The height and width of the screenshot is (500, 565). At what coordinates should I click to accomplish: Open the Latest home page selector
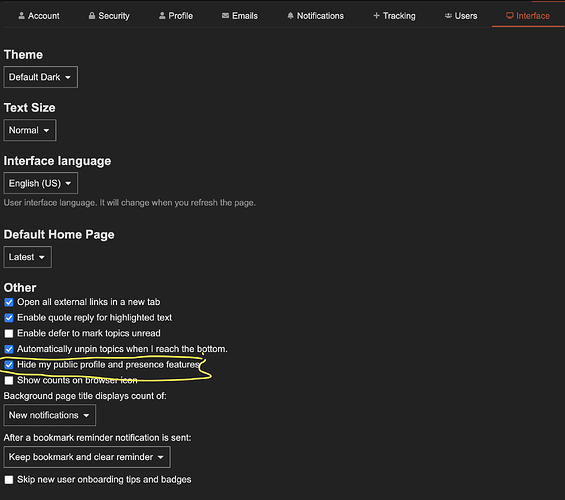click(x=27, y=257)
